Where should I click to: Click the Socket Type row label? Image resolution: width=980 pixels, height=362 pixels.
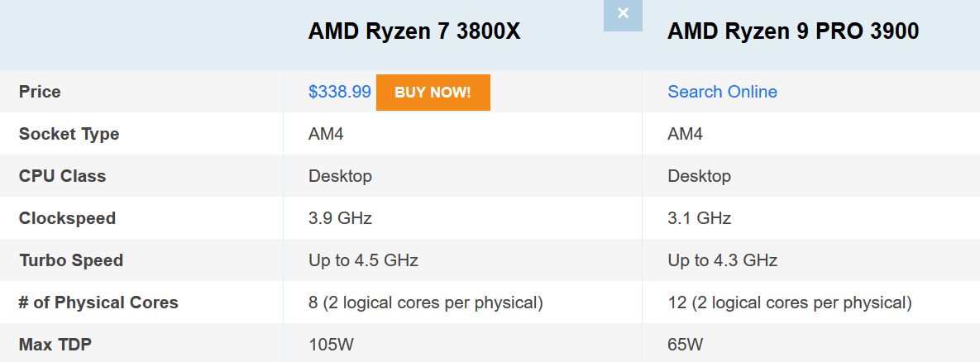pyautogui.click(x=69, y=134)
